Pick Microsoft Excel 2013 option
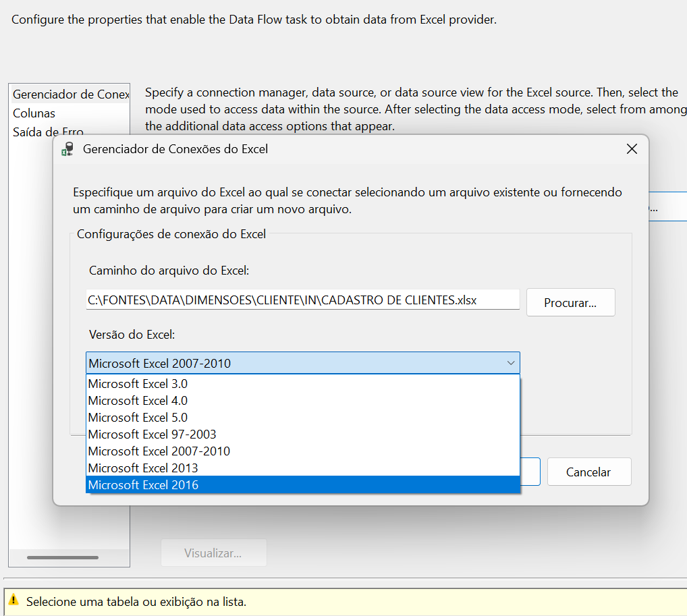 click(303, 468)
